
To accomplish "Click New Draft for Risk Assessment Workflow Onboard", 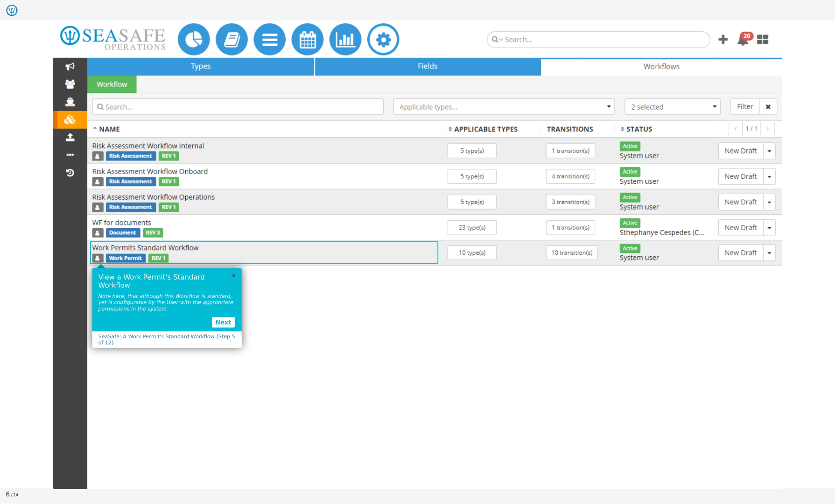I will [741, 176].
